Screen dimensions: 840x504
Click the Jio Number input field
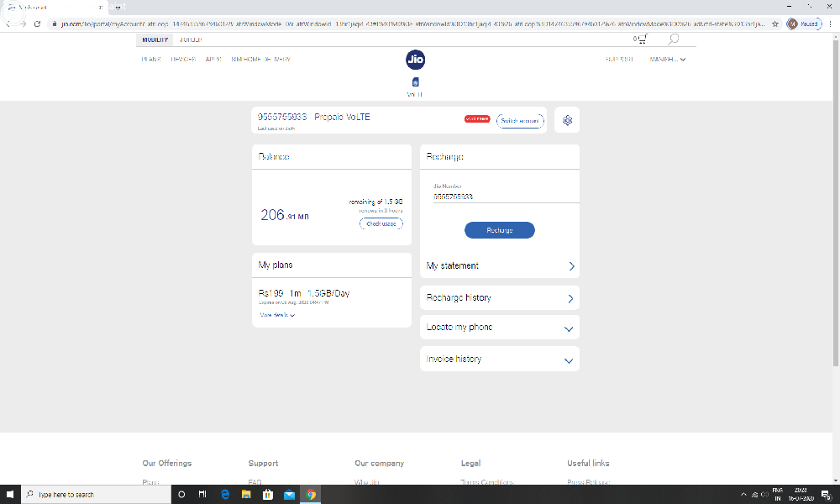click(500, 197)
